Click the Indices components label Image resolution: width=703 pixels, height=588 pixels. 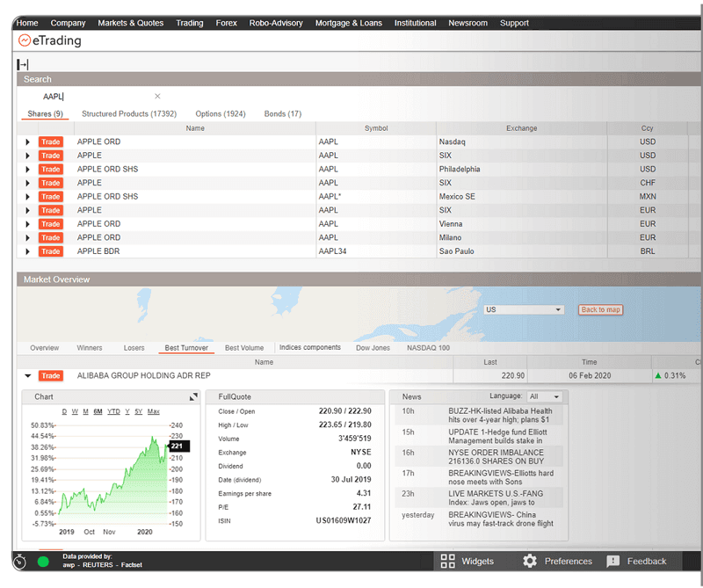coord(310,347)
